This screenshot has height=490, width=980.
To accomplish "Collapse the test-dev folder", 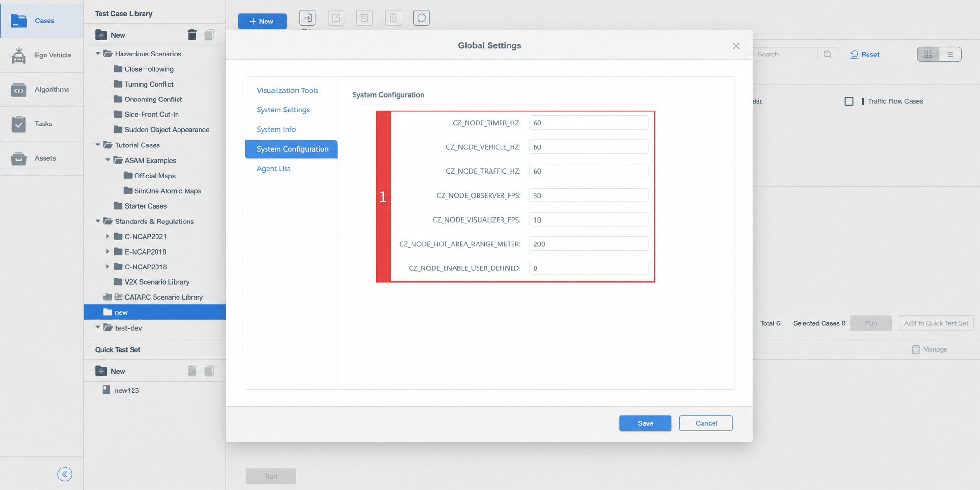I will point(98,328).
